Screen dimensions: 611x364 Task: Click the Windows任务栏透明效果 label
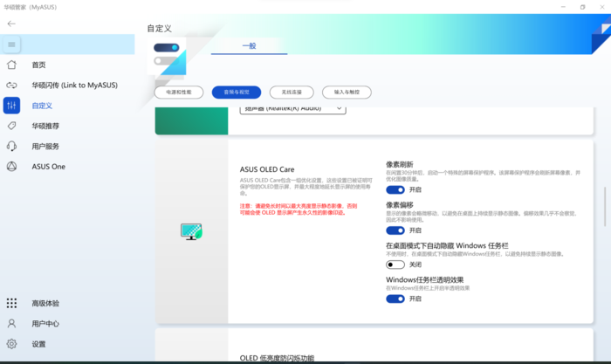[425, 280]
